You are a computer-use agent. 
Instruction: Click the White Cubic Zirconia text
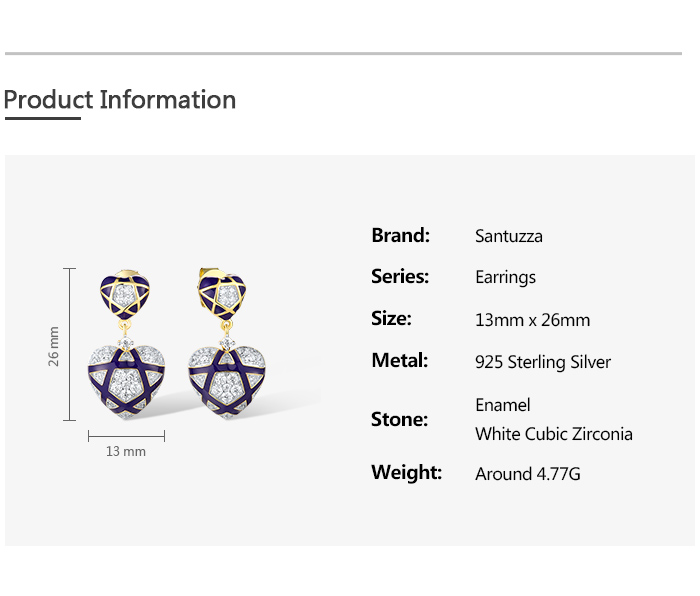[x=554, y=434]
